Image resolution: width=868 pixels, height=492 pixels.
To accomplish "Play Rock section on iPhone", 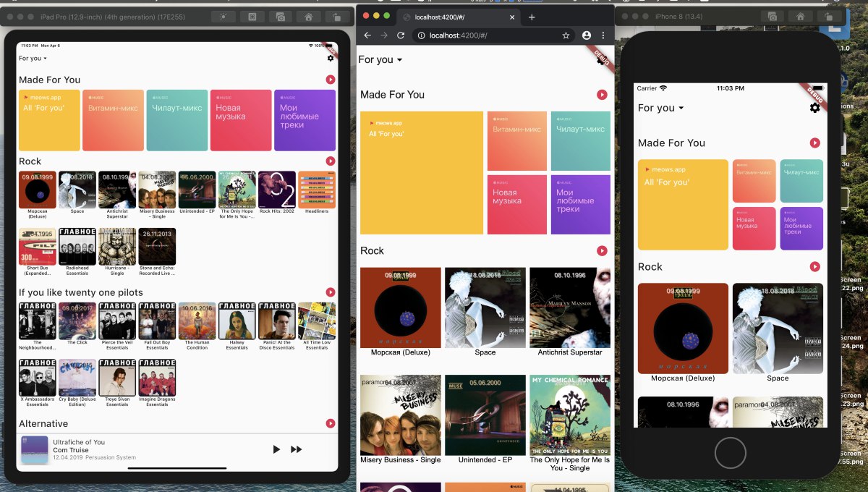I will coord(814,267).
